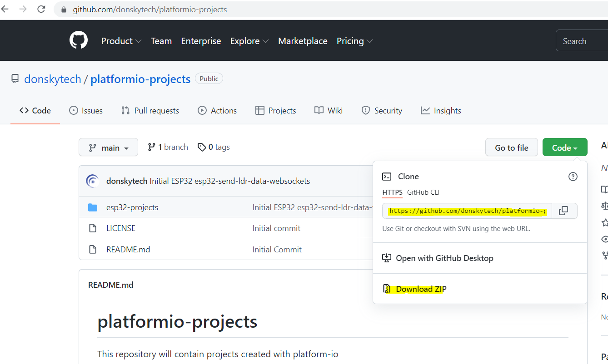Click the README.md file icon
The height and width of the screenshot is (364, 608).
(x=93, y=249)
